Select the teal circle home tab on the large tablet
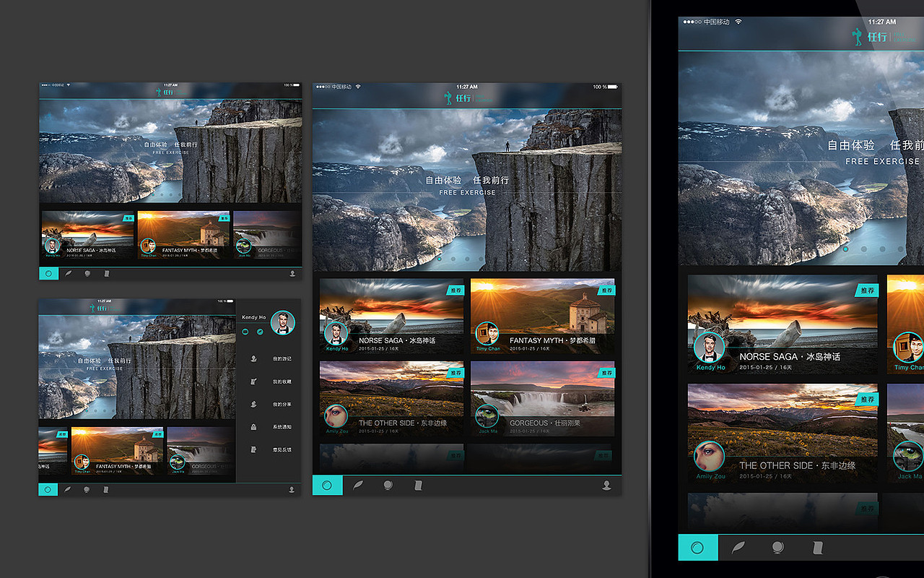Screen dimensions: 924x578 pyautogui.click(x=698, y=548)
